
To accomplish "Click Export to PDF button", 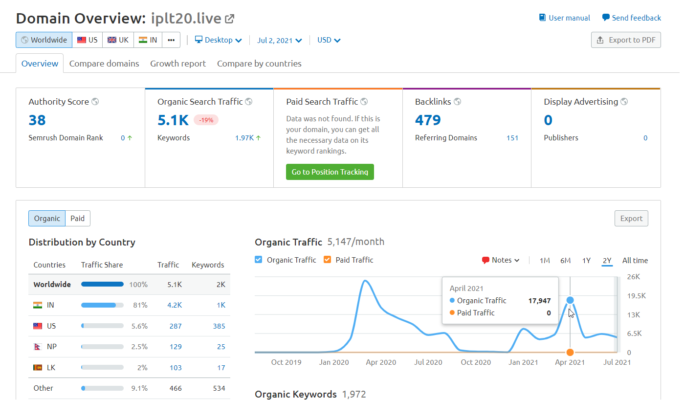I will click(626, 40).
